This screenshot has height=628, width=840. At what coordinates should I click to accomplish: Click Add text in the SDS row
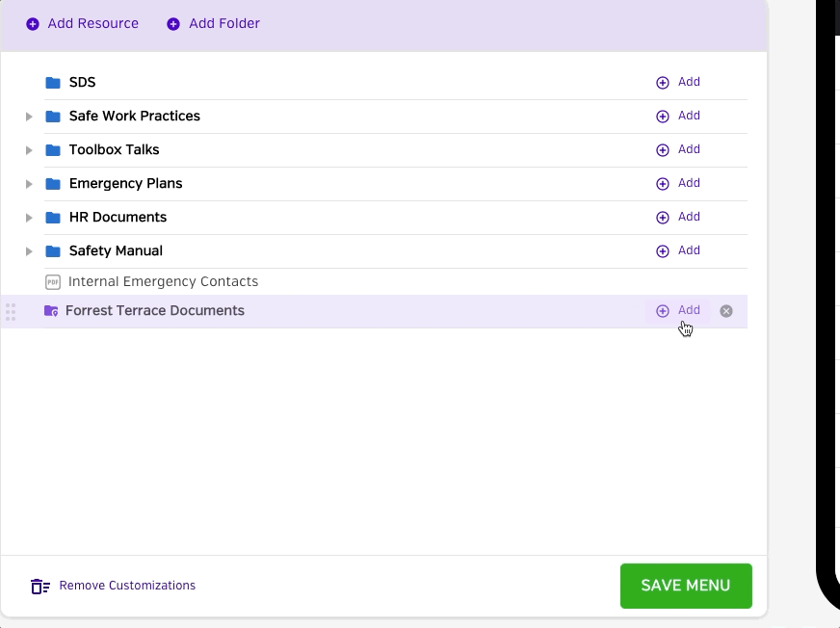point(689,82)
